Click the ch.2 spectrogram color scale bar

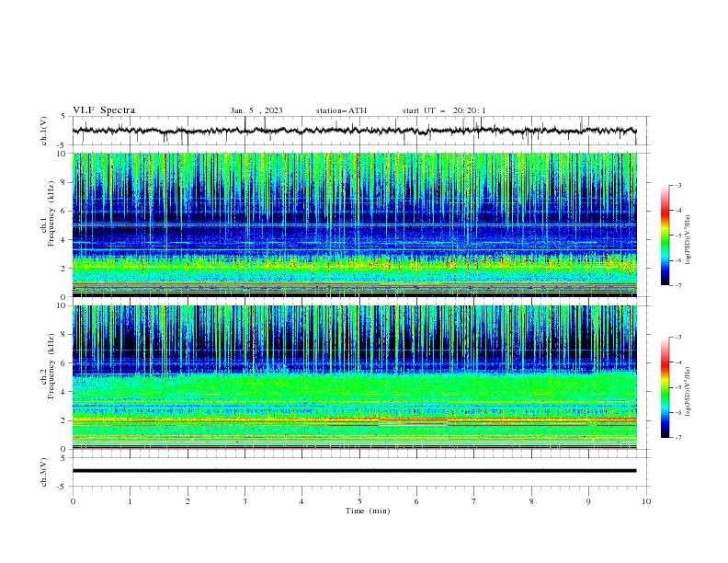tap(665, 387)
